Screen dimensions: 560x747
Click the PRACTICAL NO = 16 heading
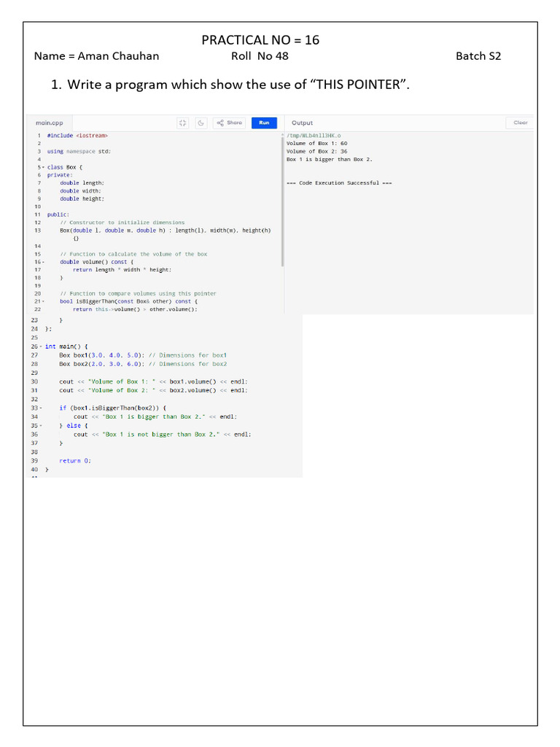[x=260, y=40]
